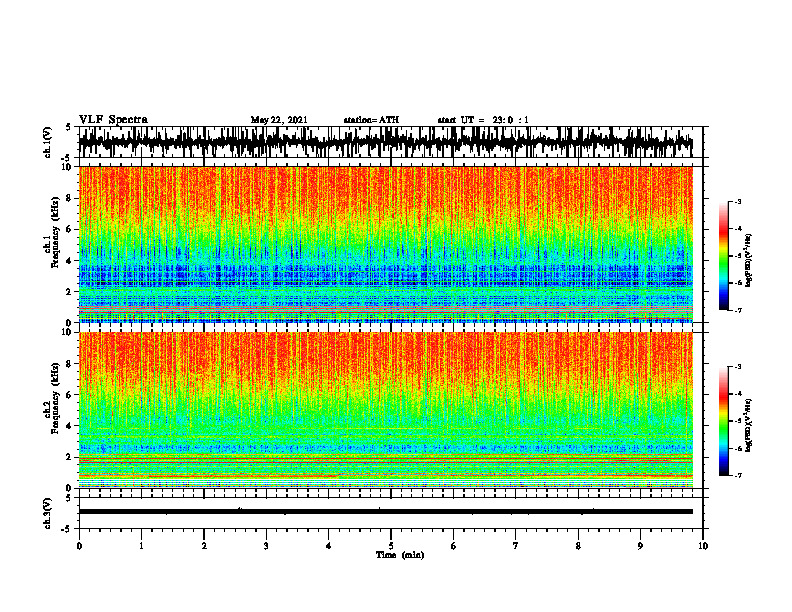Viewport: 792px width, 612px height.
Task: Click inside the ch.2 spectrogram plot
Action: 386,410
